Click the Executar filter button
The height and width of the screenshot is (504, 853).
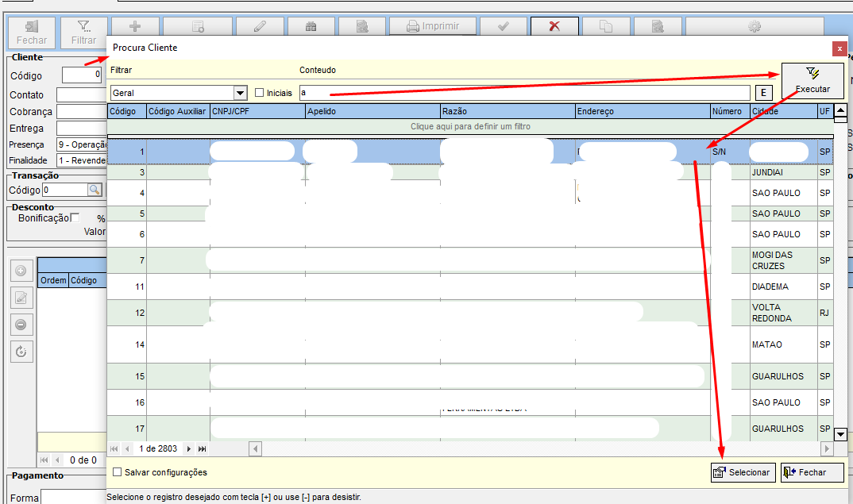click(x=812, y=81)
